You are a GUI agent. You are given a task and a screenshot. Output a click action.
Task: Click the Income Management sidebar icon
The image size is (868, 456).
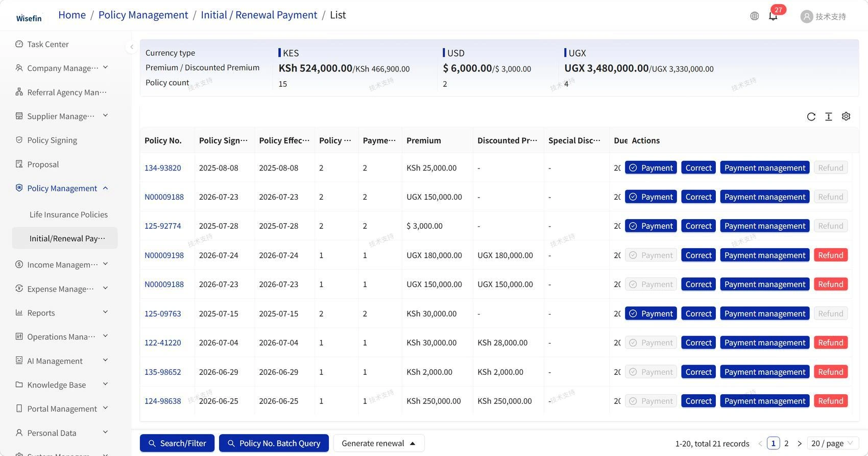[19, 264]
